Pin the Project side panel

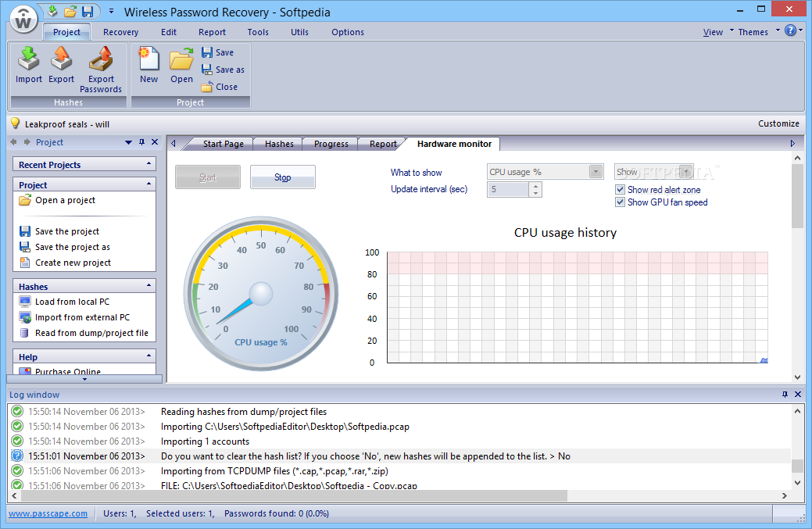point(142,142)
